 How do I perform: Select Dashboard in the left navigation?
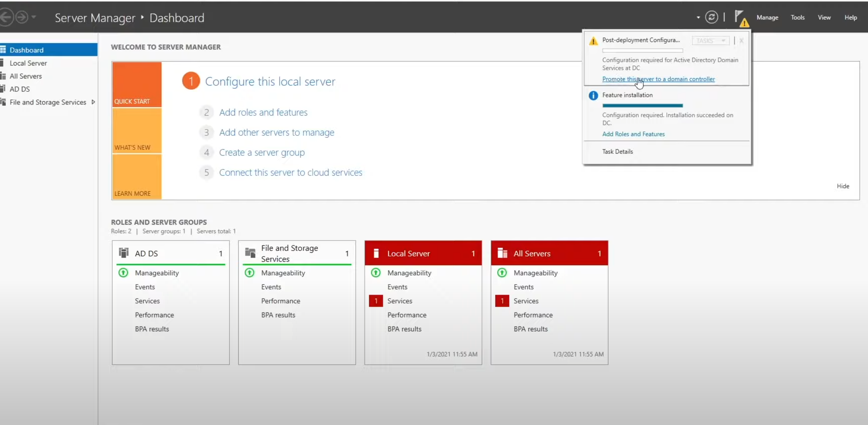49,50
